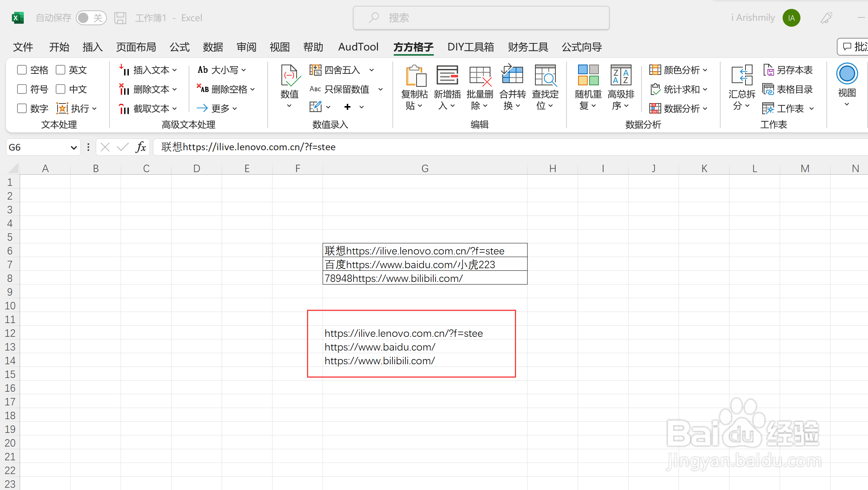Click the select-all corner triangle
The image size is (868, 490).
13,168
